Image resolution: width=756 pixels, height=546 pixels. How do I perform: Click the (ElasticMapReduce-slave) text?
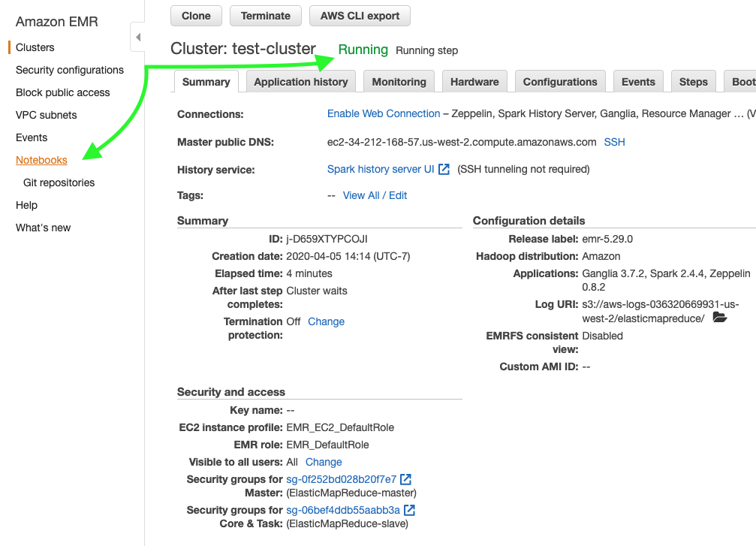point(347,523)
